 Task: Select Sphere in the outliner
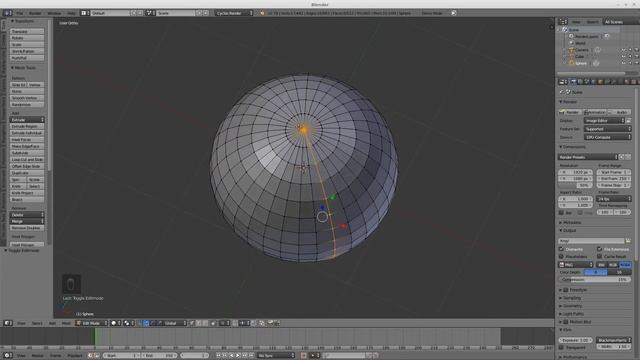pos(581,63)
